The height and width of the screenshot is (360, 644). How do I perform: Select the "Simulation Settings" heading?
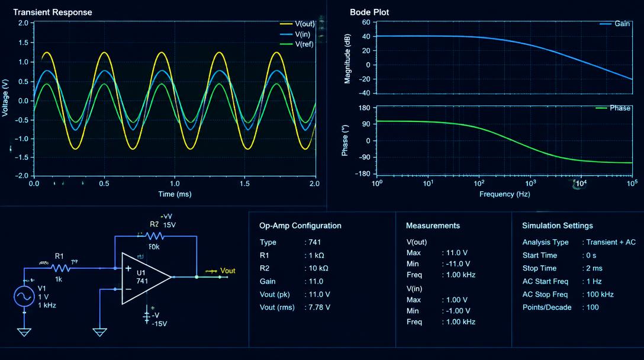click(x=558, y=226)
